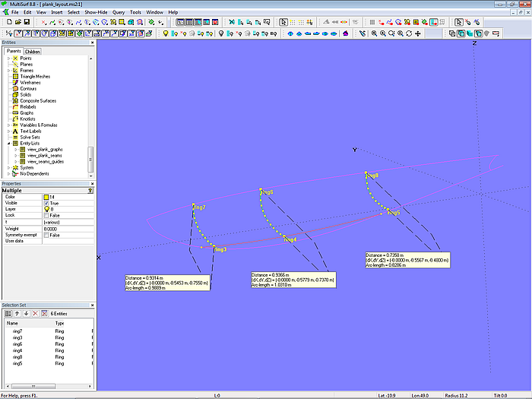Screen dimensions: 532x399
Task: Click the Delete X icon in toolbar
Action: coord(233,23)
